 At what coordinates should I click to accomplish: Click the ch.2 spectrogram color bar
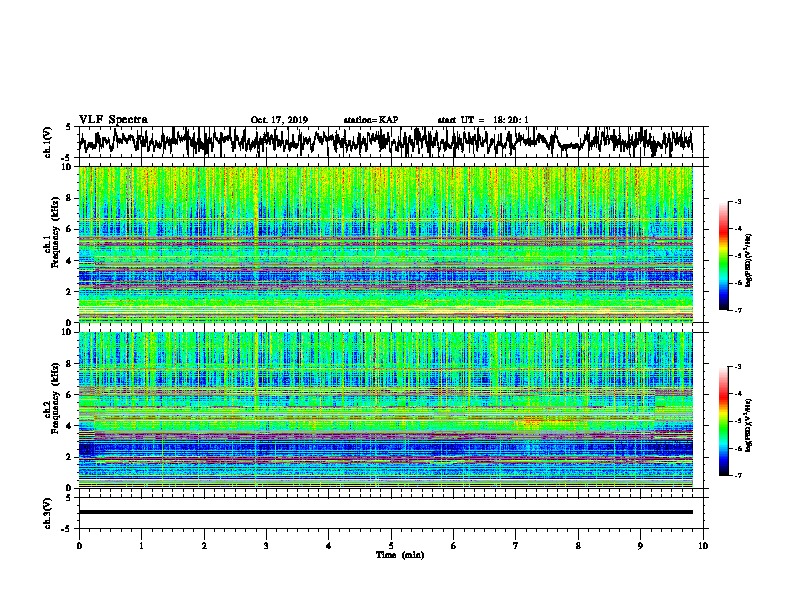pos(723,421)
